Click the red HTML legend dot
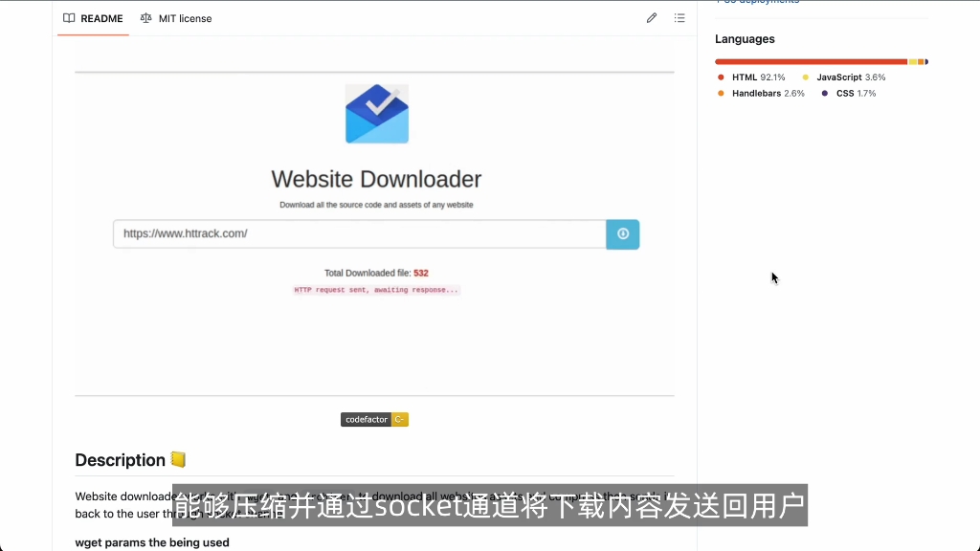Viewport: 980px width, 551px height. coord(721,77)
